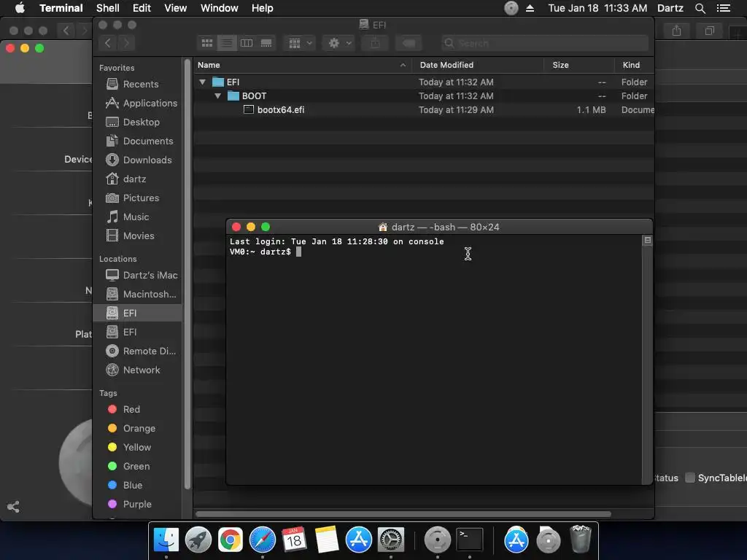Screen dimensions: 747x560
Task: Click Terminal scrollback marker icon
Action: click(648, 241)
